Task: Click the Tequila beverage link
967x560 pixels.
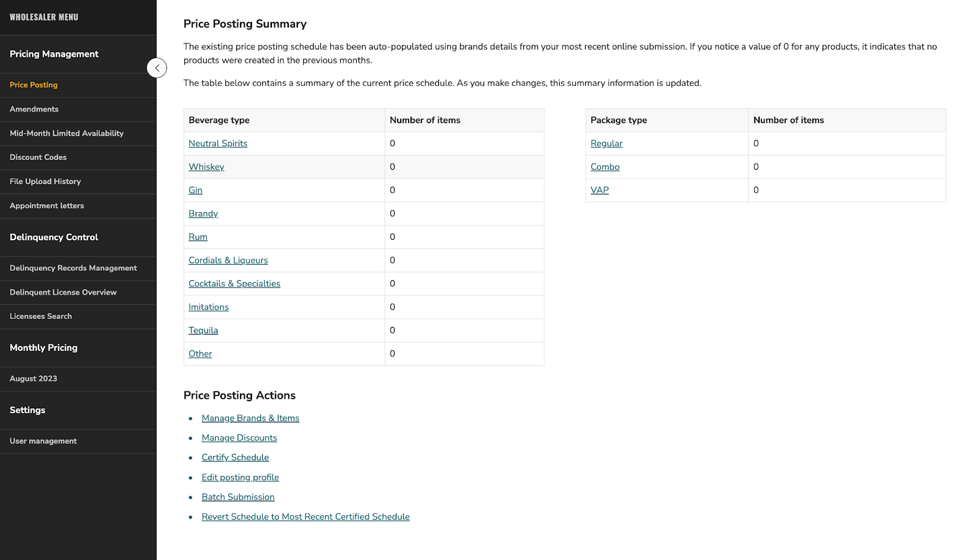Action: pyautogui.click(x=203, y=330)
